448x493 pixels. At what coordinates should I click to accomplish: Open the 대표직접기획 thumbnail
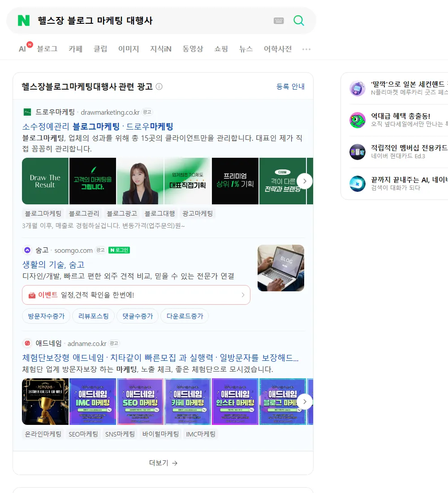point(188,181)
